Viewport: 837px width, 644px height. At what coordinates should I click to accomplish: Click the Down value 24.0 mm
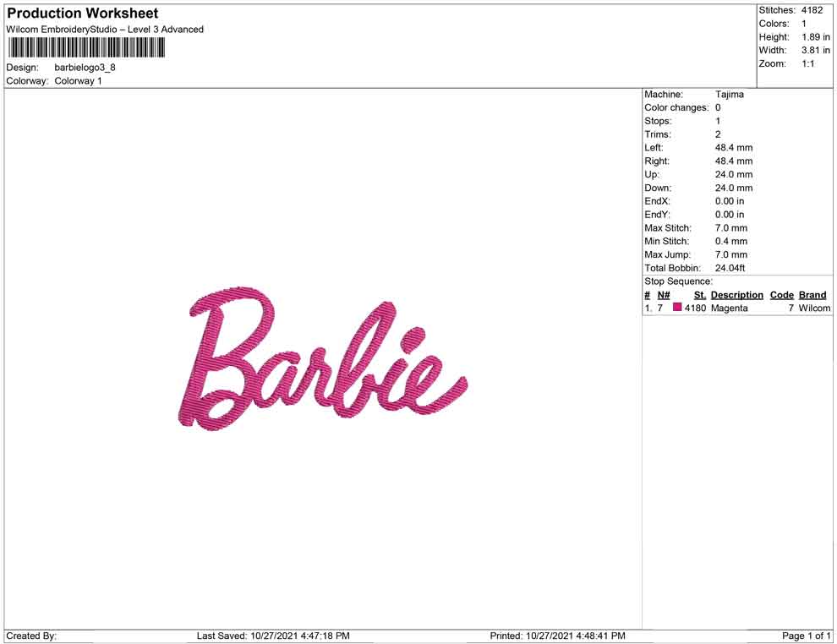click(x=734, y=188)
